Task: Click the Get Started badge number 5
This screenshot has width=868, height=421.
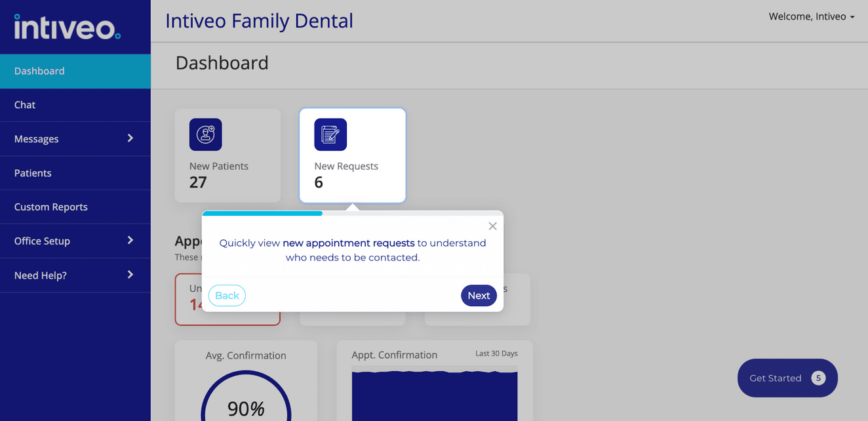Action: pyautogui.click(x=818, y=378)
